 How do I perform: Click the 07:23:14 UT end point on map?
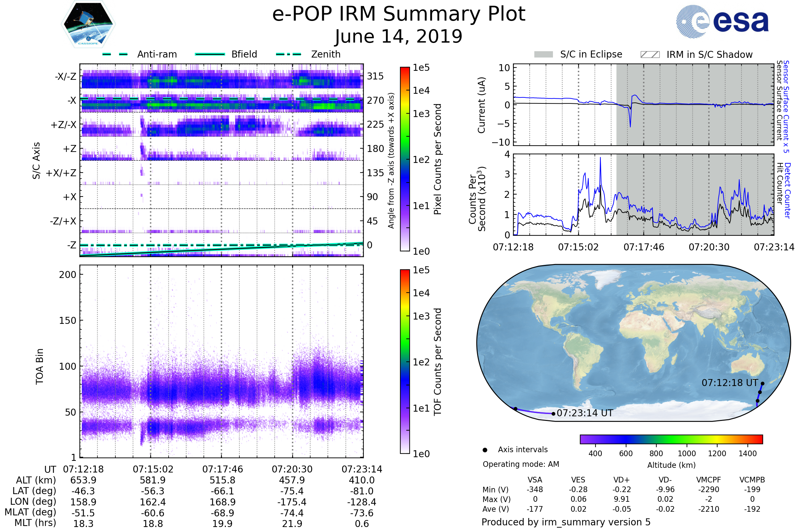pyautogui.click(x=553, y=414)
